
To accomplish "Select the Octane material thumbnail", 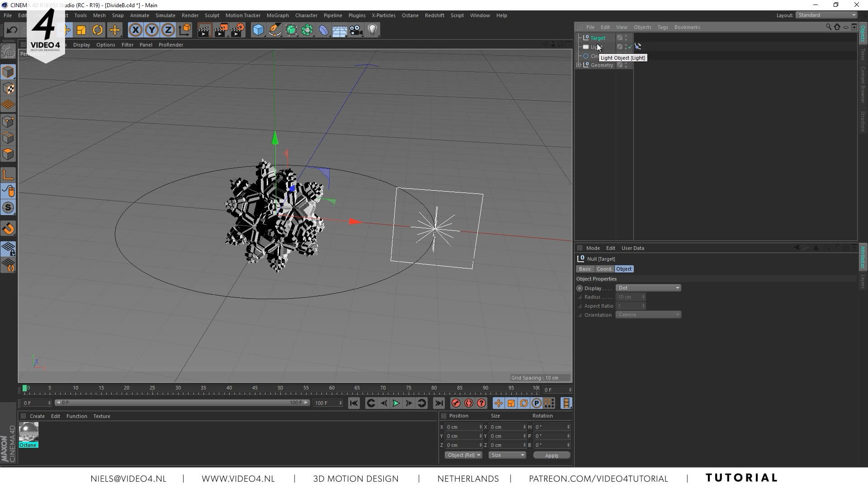I will [28, 432].
